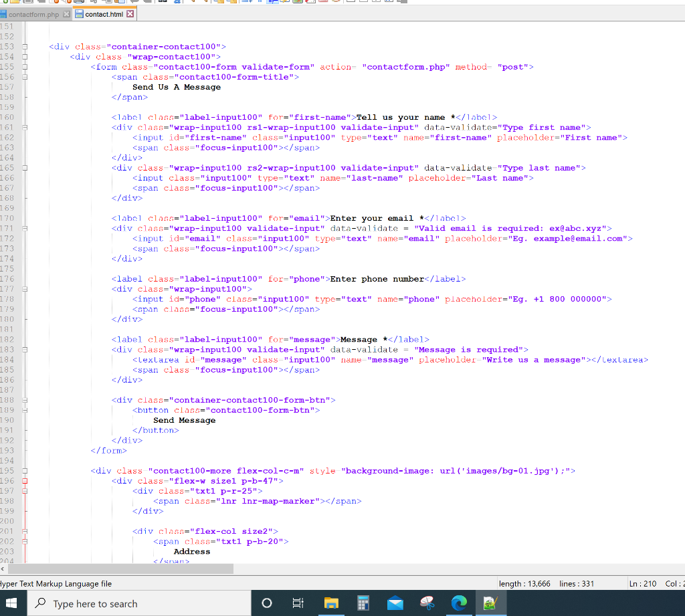Image resolution: width=685 pixels, height=616 pixels.
Task: Open the Windows Start menu
Action: click(x=11, y=603)
